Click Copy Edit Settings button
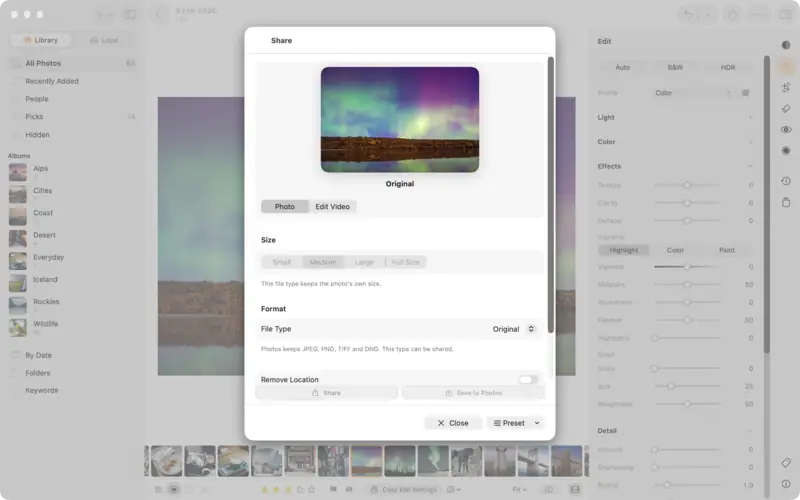 pos(404,489)
